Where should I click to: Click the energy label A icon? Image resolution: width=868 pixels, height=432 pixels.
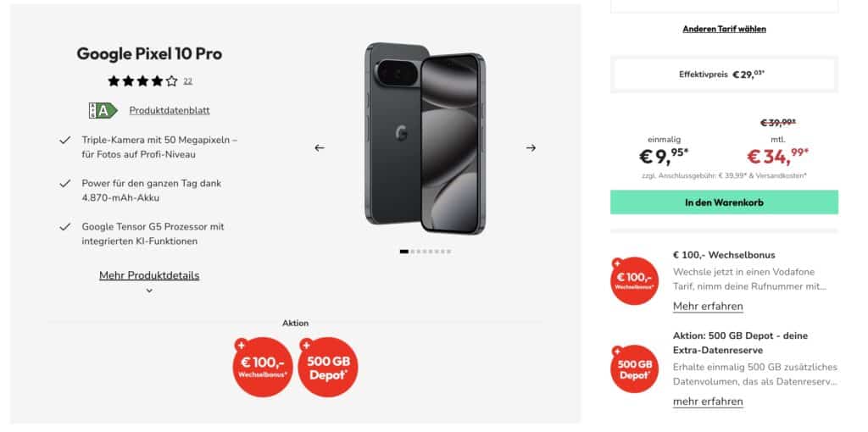103,110
